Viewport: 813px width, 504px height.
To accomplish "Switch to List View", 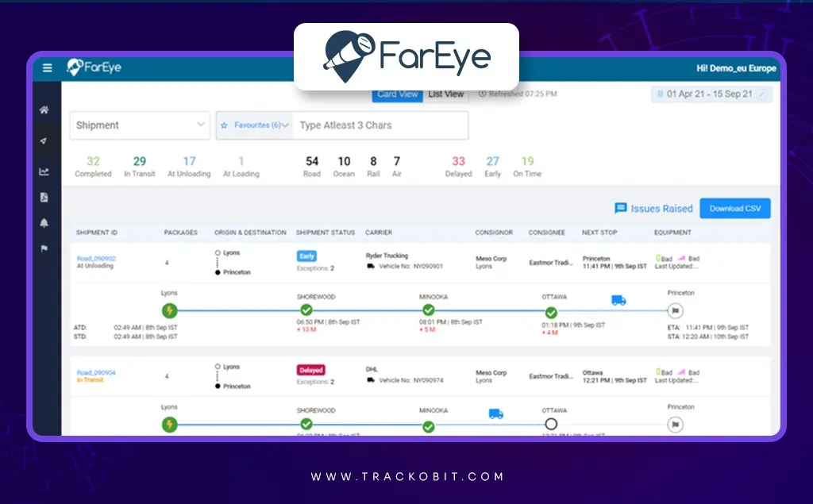I will pos(445,94).
